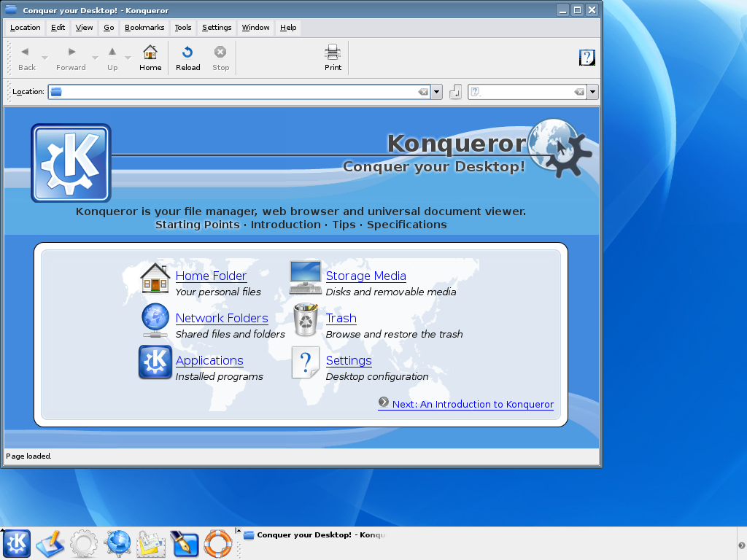Open the Settings menu in the menu bar

tap(217, 28)
